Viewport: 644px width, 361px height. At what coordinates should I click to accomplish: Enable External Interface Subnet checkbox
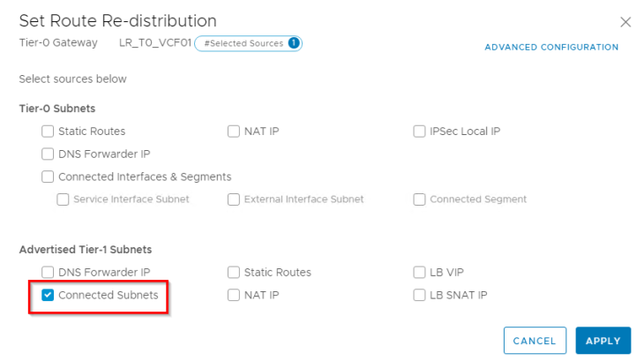click(x=234, y=199)
